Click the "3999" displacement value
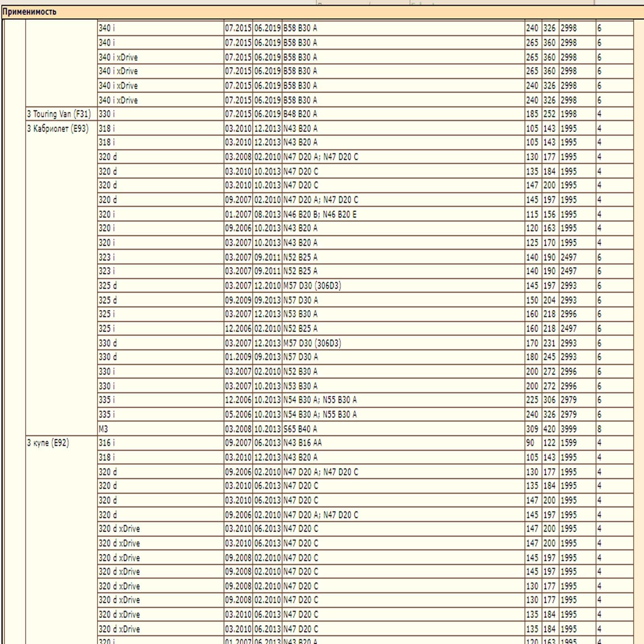 click(568, 429)
